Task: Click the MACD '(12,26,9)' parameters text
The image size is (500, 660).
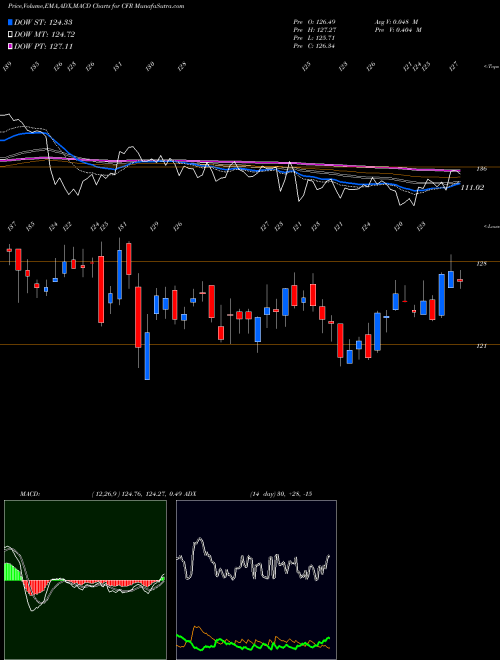Action: [106, 494]
